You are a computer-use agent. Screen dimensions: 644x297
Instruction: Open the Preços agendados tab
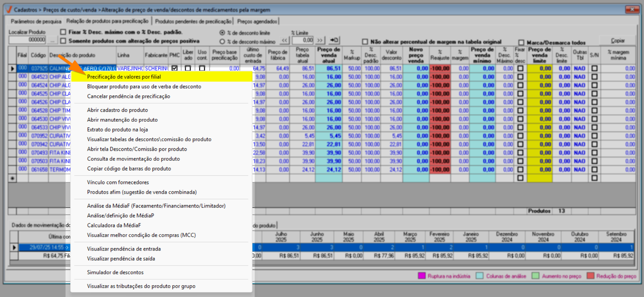(x=257, y=21)
